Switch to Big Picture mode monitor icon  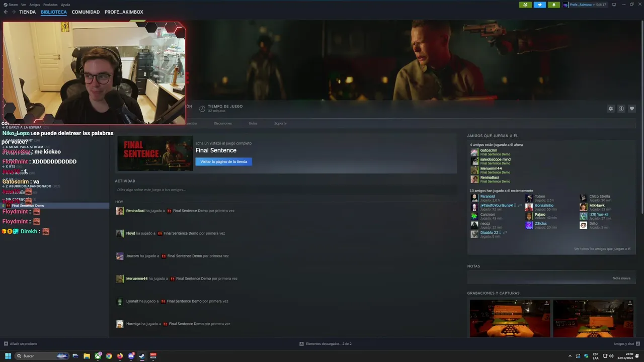click(x=614, y=5)
